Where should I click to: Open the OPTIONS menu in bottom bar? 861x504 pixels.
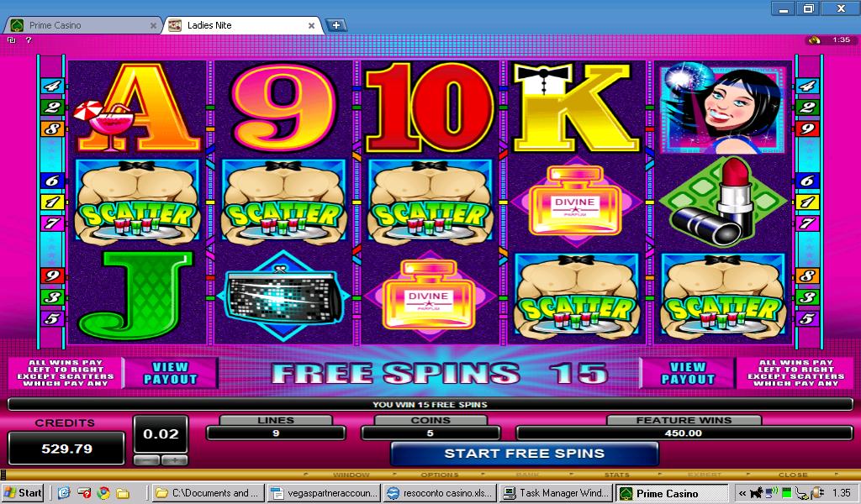point(439,475)
